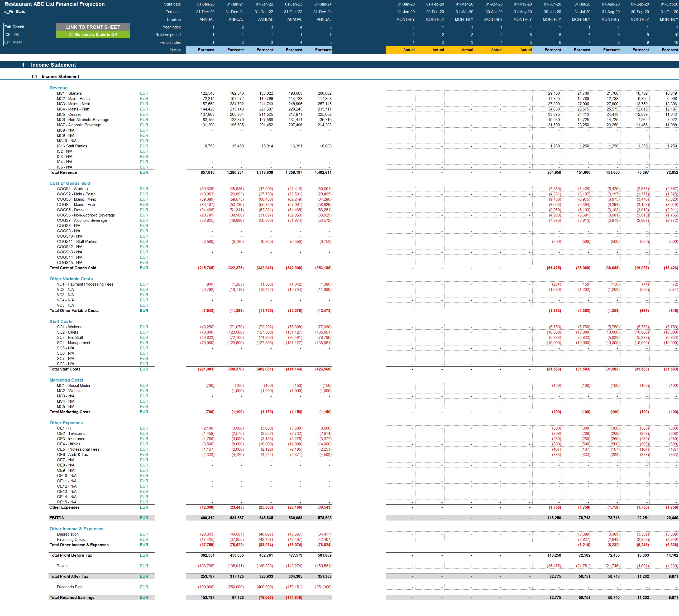The height and width of the screenshot is (616, 679).
Task: Select the Tab Check box label
Action: 14,27
